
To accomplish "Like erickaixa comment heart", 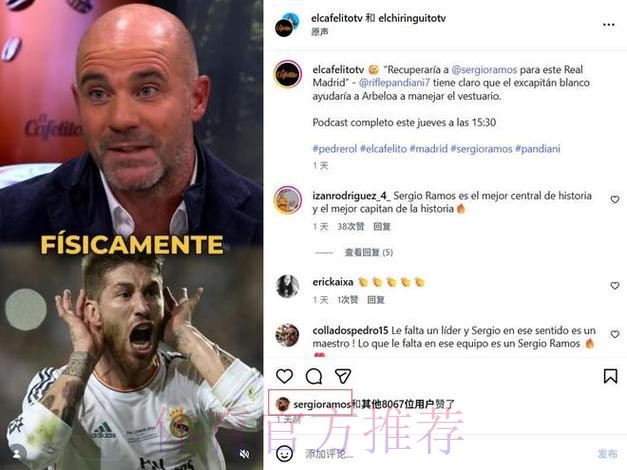I will pyautogui.click(x=615, y=285).
